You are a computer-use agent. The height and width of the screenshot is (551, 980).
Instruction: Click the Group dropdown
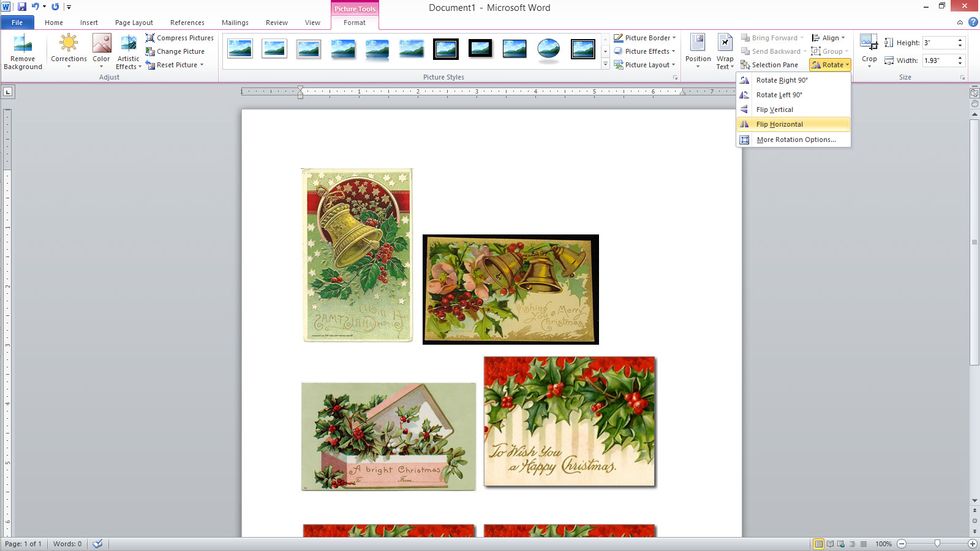(x=829, y=51)
